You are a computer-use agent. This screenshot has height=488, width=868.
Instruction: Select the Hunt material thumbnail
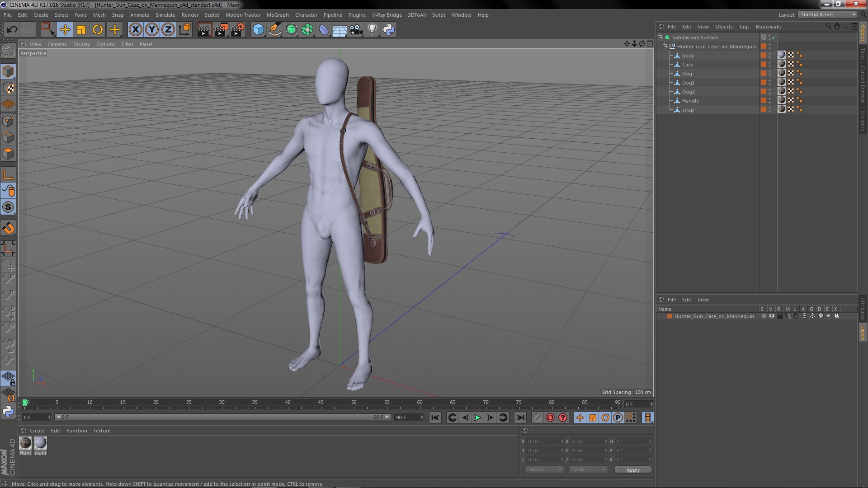tap(25, 443)
